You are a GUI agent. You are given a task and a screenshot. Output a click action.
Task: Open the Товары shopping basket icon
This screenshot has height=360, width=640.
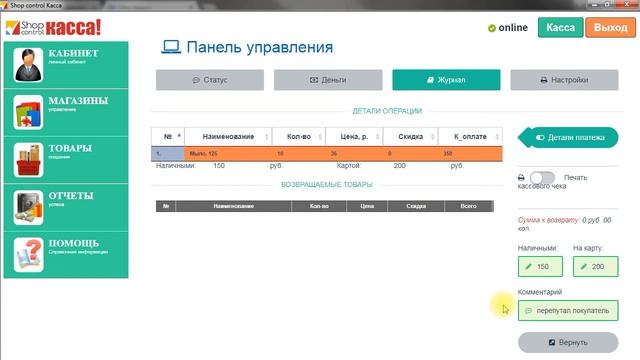click(28, 160)
